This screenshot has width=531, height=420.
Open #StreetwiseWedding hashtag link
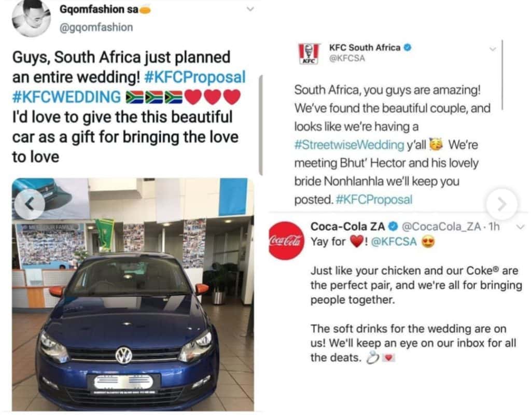click(x=348, y=145)
